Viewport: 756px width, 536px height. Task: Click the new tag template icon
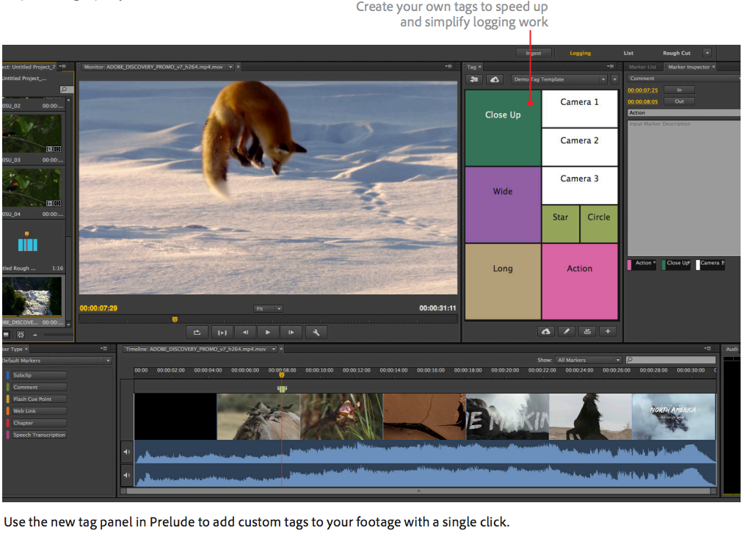tap(473, 79)
